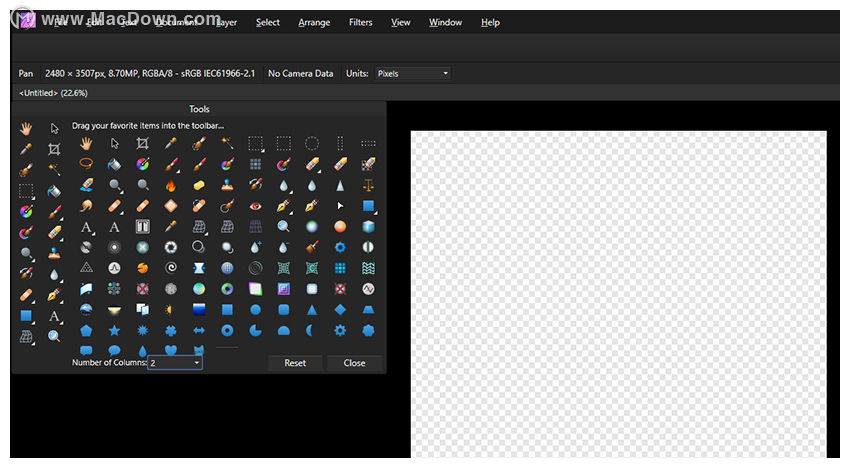Choose the Row Marquee tool icon

[x=368, y=143]
